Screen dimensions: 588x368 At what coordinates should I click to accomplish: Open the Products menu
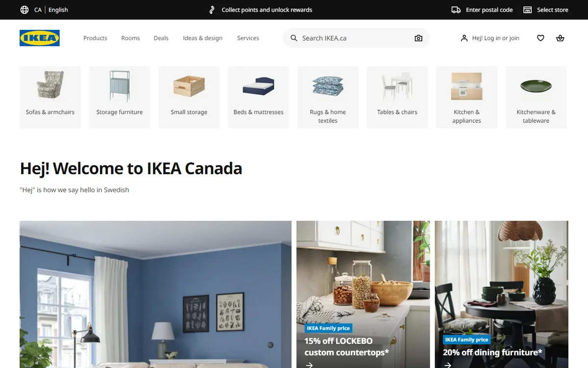95,38
